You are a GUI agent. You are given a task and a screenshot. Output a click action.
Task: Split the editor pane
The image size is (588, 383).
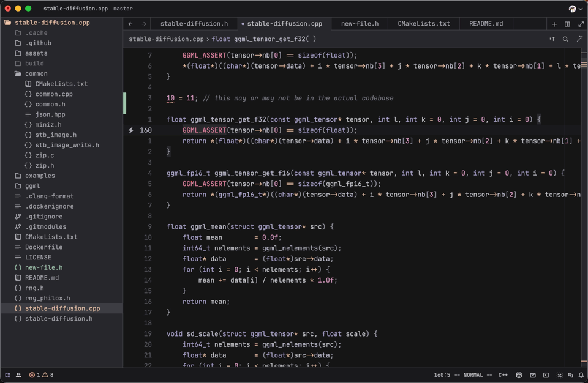567,24
